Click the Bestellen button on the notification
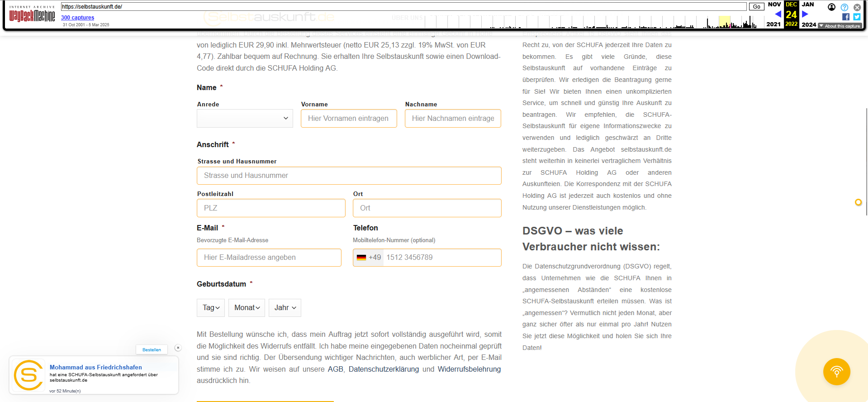The width and height of the screenshot is (868, 402). click(152, 349)
